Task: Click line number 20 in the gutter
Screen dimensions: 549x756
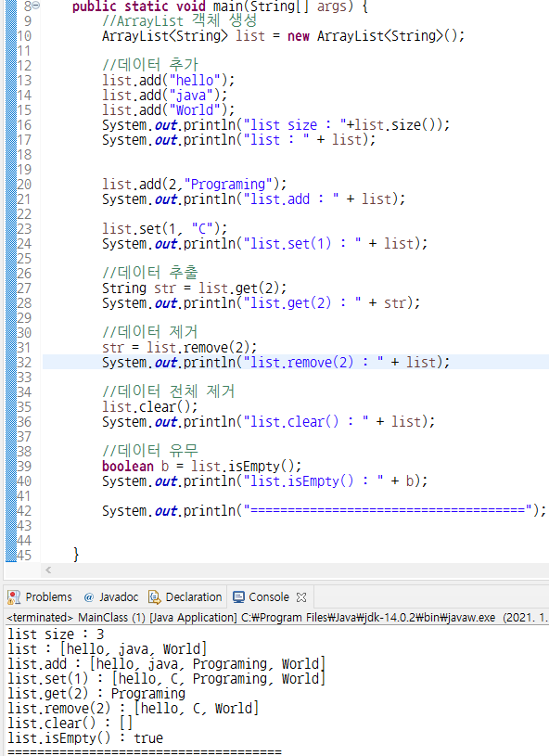Action: pyautogui.click(x=24, y=185)
